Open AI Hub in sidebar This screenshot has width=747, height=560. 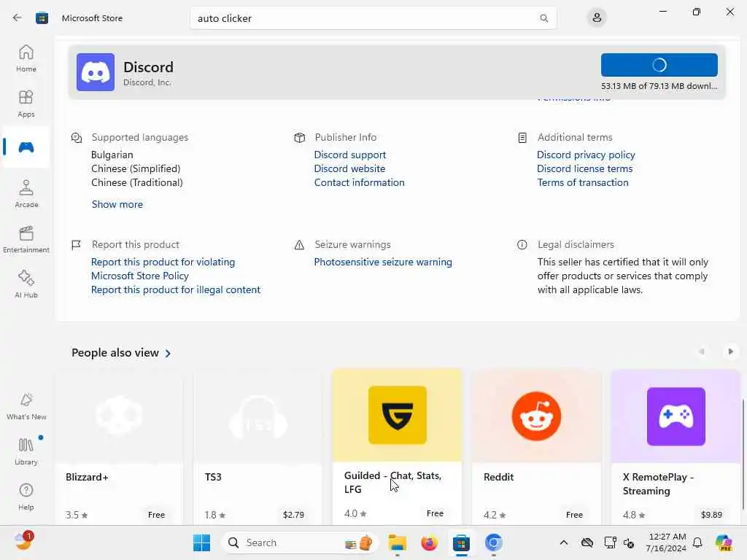tap(26, 285)
